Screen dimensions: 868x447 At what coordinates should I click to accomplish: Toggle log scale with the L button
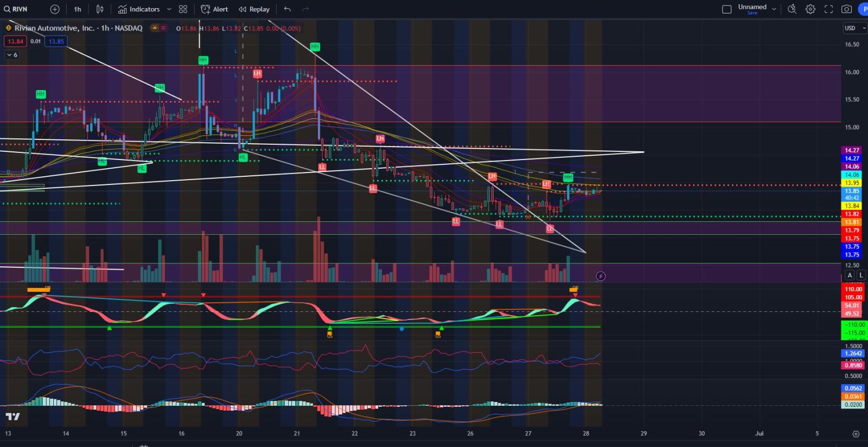[861, 276]
